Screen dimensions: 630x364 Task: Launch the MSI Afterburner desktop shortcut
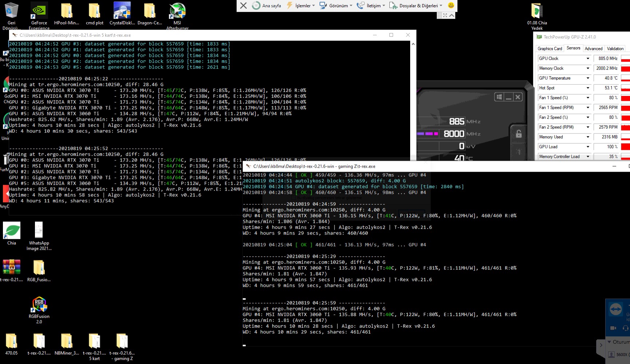[x=177, y=15]
